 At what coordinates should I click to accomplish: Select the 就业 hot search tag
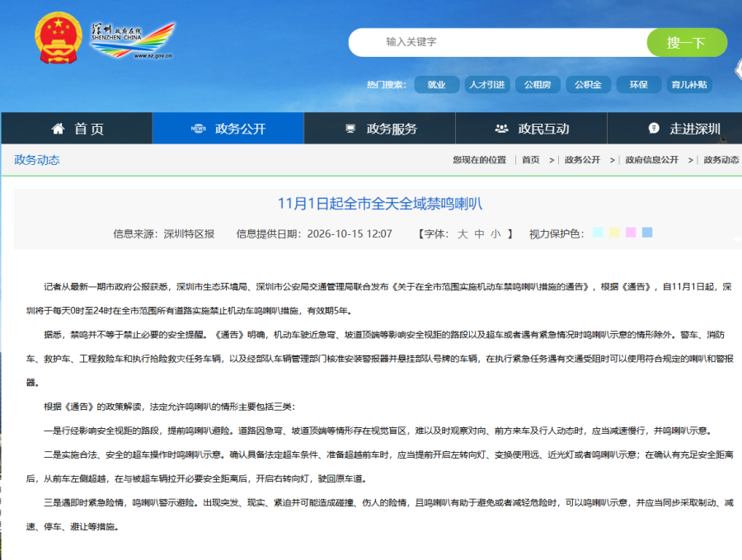coord(436,85)
